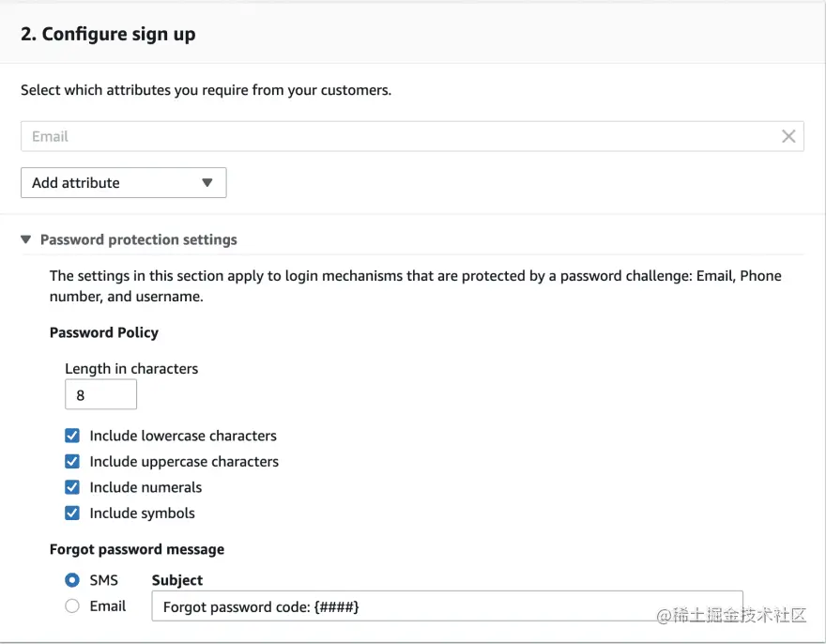Choose Email for forgot password message
This screenshot has width=826, height=644.
[72, 606]
